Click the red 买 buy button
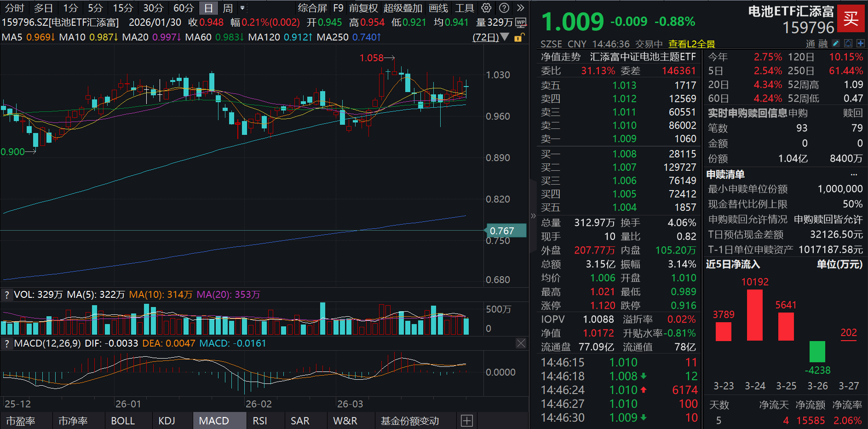 [x=851, y=18]
